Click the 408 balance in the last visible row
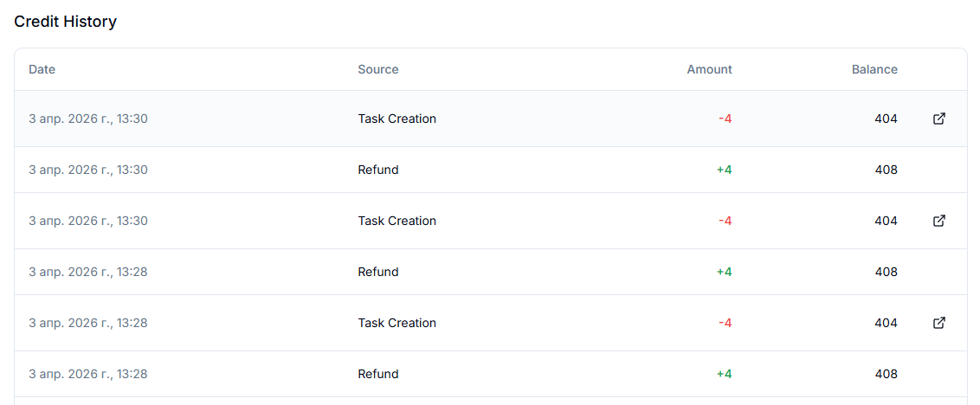The height and width of the screenshot is (405, 980). (887, 374)
